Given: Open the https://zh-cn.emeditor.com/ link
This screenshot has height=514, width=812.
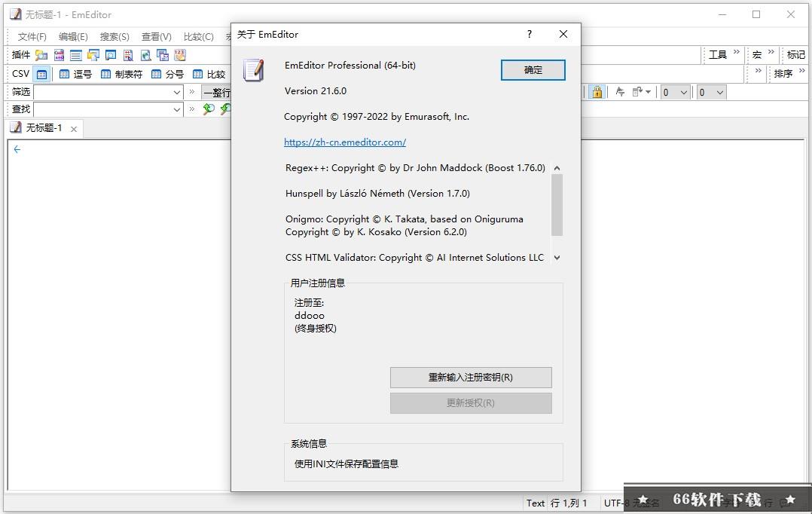Looking at the screenshot, I should point(345,142).
